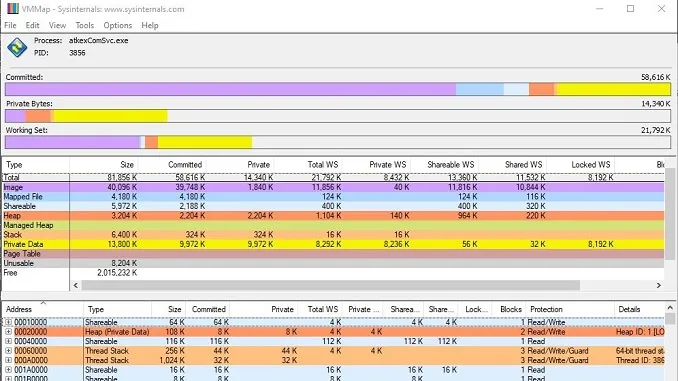Open the Edit menu
Image resolution: width=678 pixels, height=381 pixels.
point(32,26)
